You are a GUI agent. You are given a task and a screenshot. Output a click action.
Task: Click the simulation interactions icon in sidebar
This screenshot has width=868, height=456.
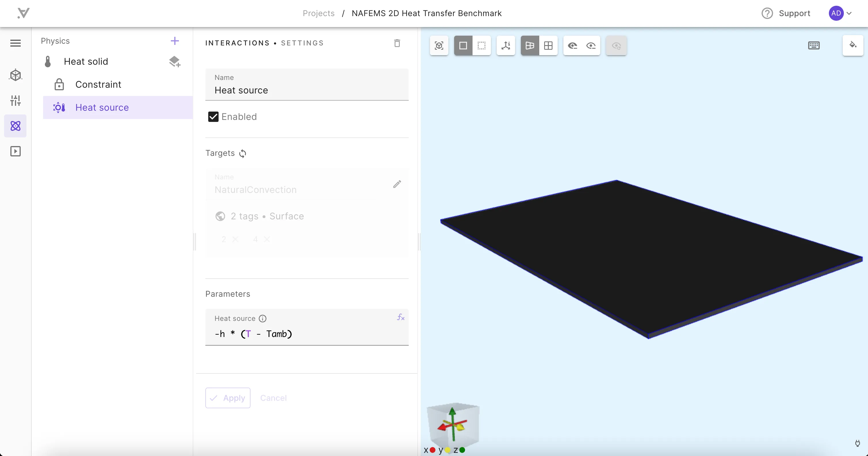(x=16, y=126)
